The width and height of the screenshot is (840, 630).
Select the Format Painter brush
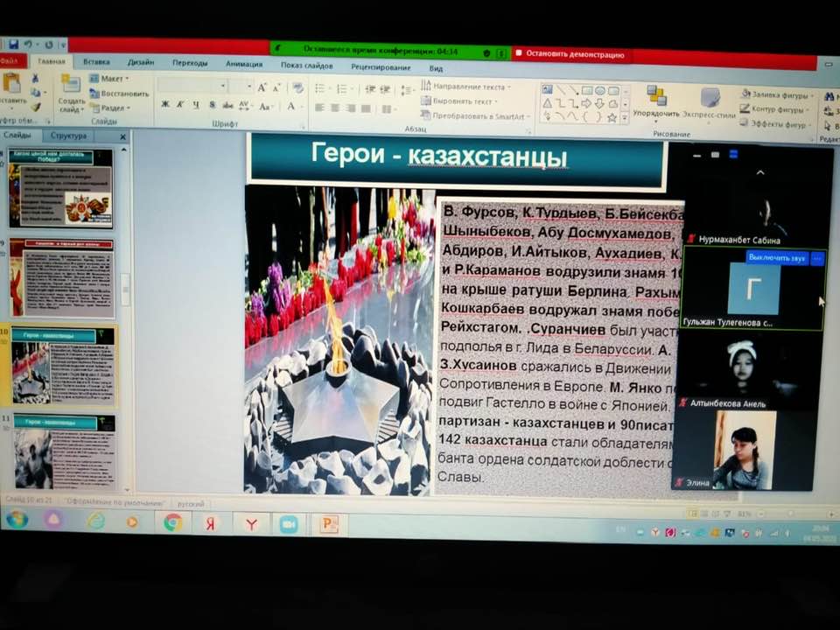coord(35,107)
